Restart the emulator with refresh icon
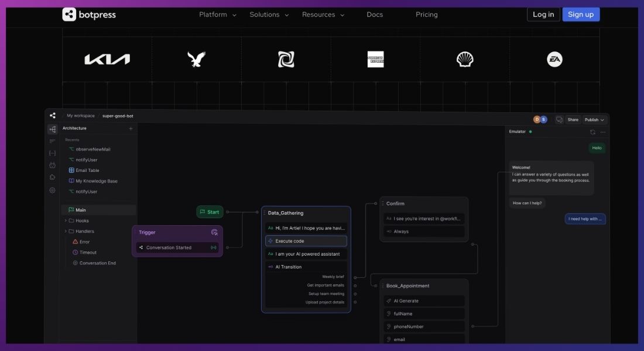 pyautogui.click(x=592, y=132)
